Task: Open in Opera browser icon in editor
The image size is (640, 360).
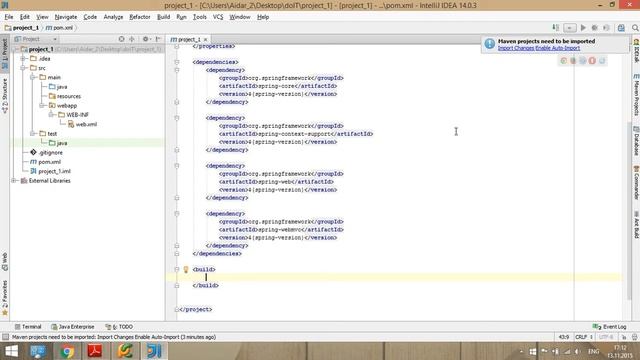Action: coord(592,61)
